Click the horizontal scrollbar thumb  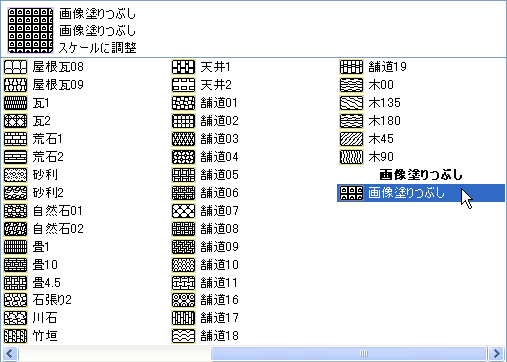point(349,354)
